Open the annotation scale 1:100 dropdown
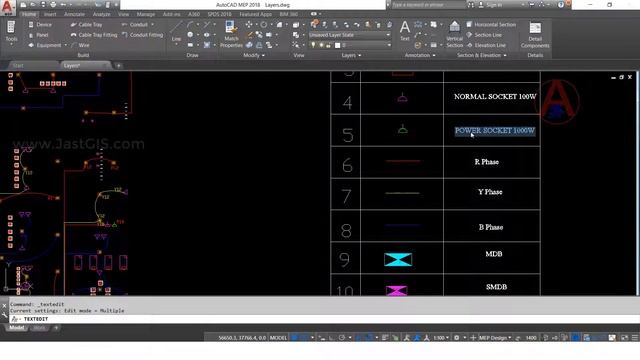 441,338
